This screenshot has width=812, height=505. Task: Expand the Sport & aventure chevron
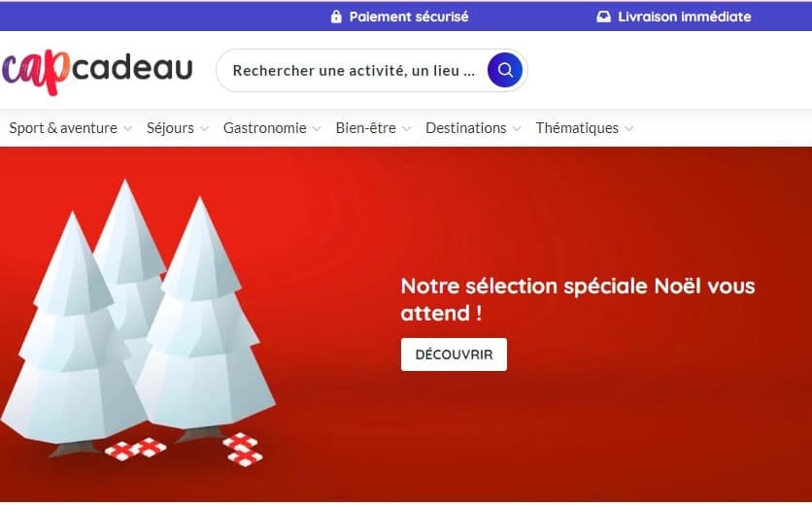(x=127, y=128)
